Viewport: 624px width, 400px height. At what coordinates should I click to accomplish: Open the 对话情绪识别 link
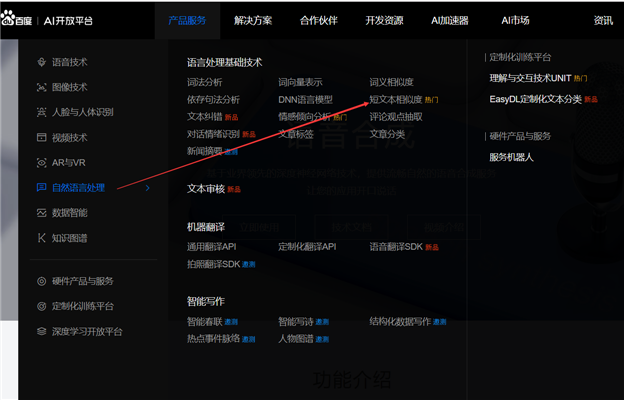coord(213,134)
